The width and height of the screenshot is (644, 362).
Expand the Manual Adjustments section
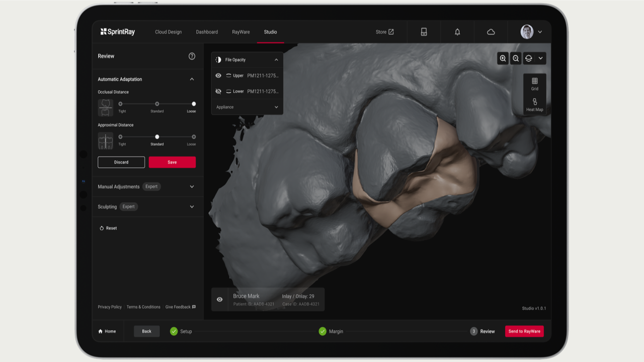coord(192,187)
